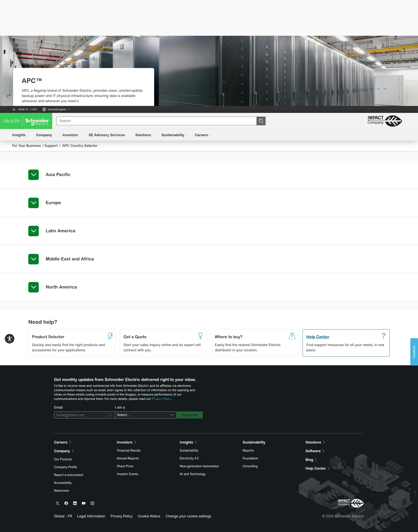Viewport: 418px width, 532px height.
Task: Open footer Newsroom link
Action: click(x=61, y=491)
